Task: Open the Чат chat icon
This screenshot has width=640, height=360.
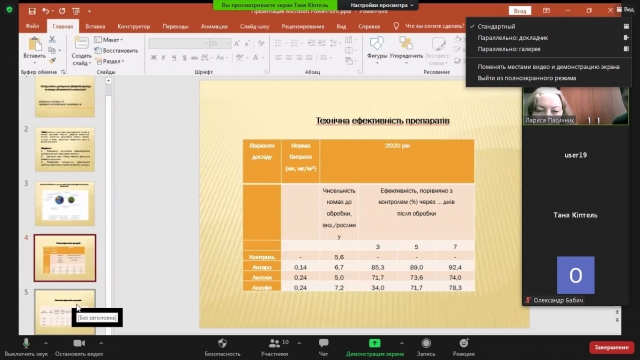Action: point(323,343)
